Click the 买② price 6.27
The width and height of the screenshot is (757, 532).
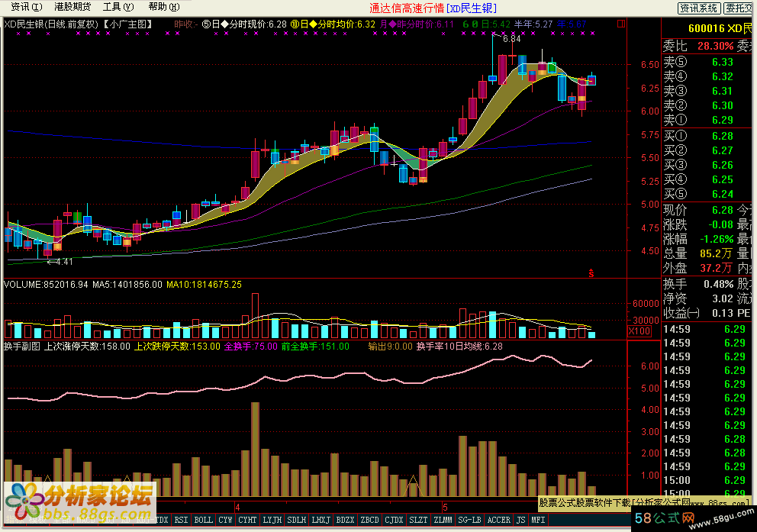[x=722, y=150]
